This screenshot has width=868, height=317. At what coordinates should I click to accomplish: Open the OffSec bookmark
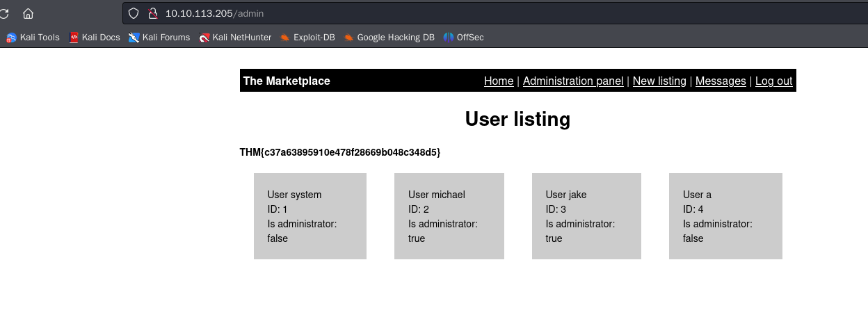pos(463,38)
